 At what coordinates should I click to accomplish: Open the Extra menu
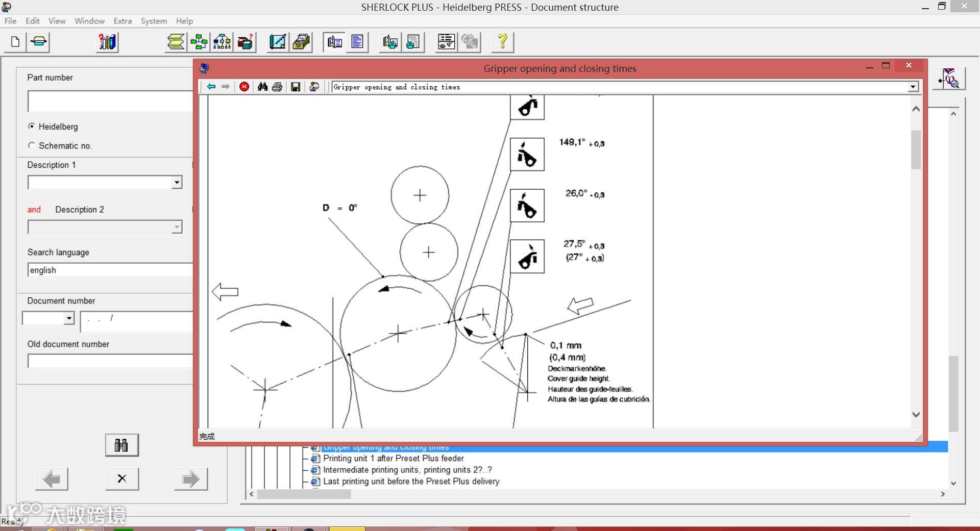click(122, 21)
